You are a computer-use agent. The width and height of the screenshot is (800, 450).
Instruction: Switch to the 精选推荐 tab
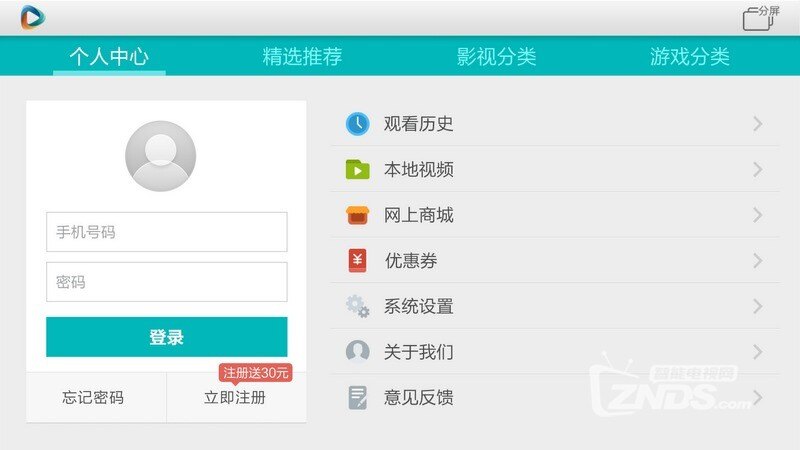(x=302, y=57)
